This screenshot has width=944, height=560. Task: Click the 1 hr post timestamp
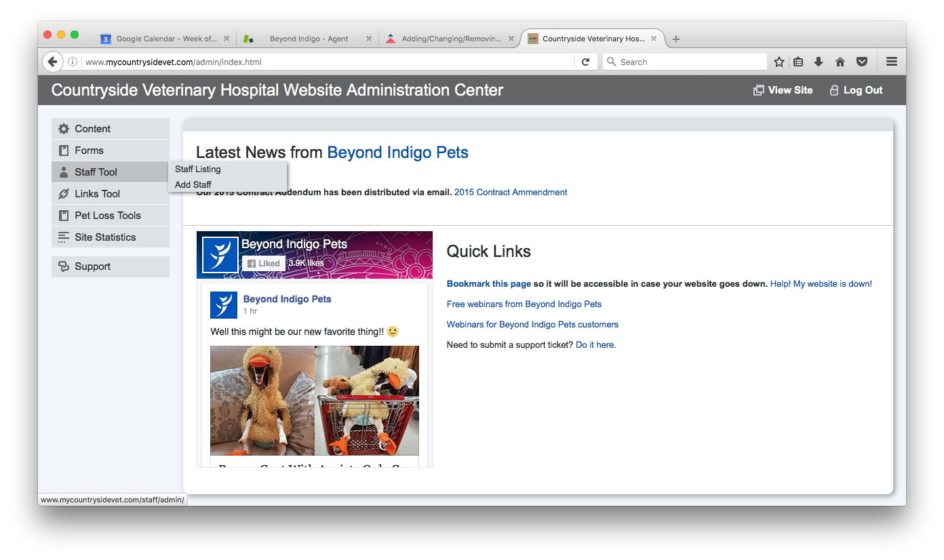250,311
